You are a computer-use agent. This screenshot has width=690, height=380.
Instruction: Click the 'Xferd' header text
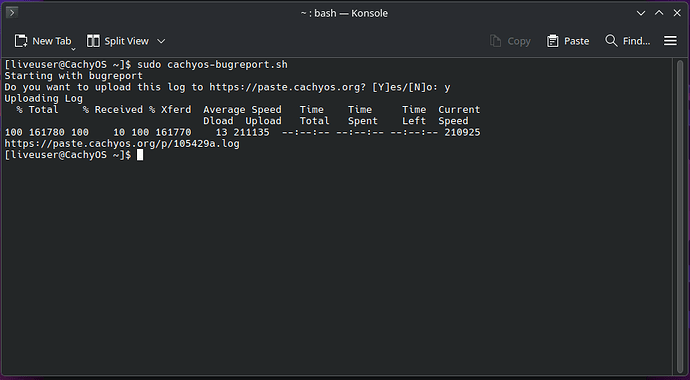tap(176, 110)
